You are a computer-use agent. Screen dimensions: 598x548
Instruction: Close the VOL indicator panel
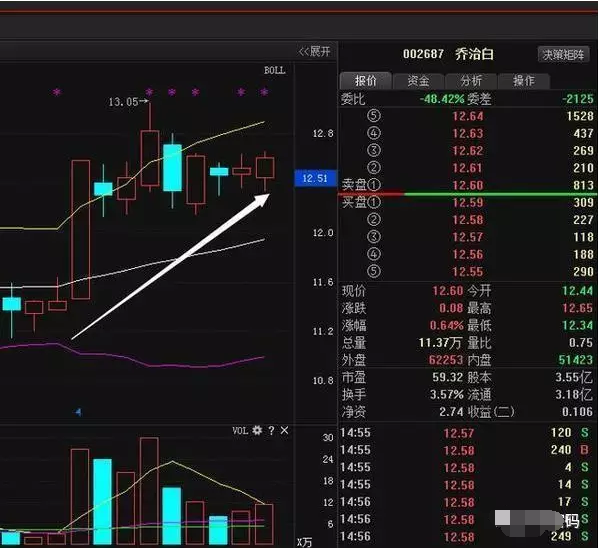(x=285, y=431)
